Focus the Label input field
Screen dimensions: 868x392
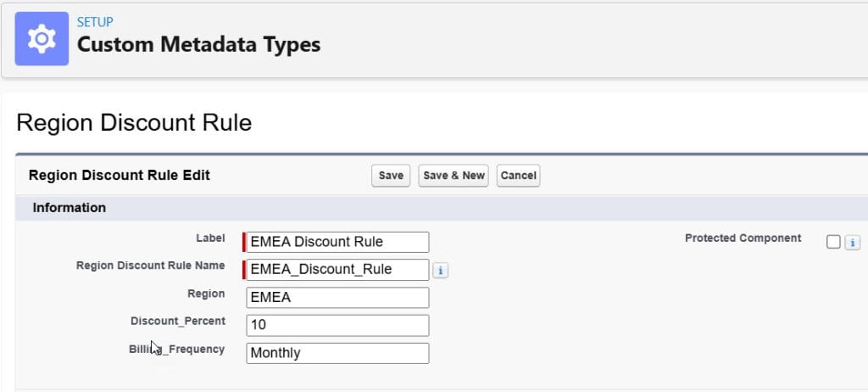tap(337, 243)
